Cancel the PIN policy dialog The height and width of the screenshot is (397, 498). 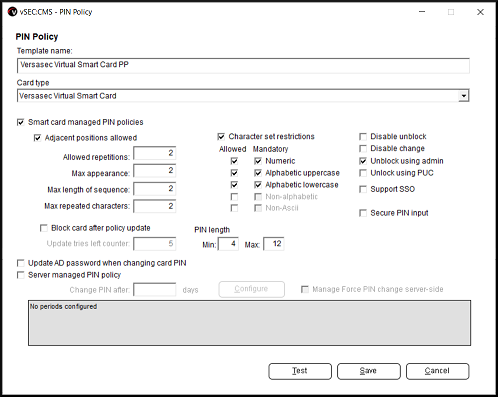coord(438,371)
